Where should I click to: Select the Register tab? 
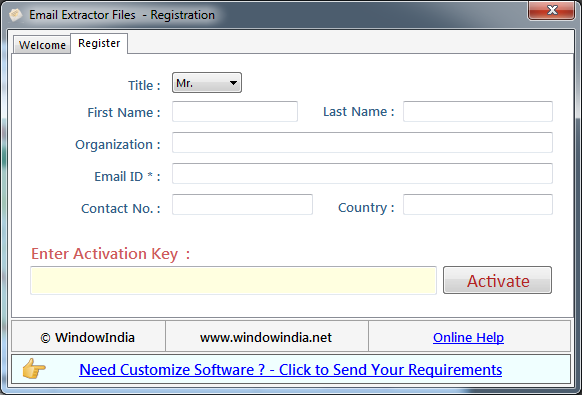[99, 43]
